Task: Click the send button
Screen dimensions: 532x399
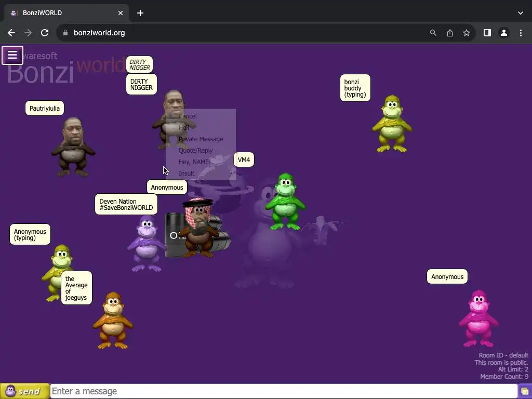Action: [25, 391]
